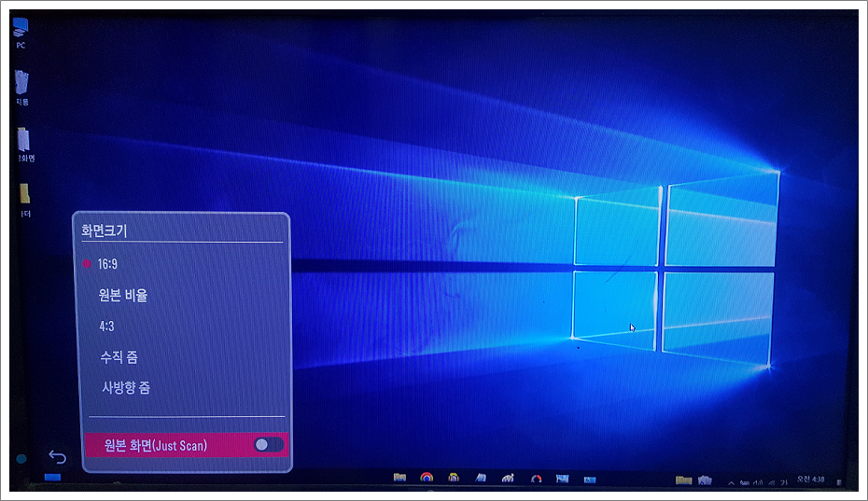This screenshot has width=868, height=501.
Task: Open the clock showing 오전 4:38
Action: pyautogui.click(x=810, y=480)
